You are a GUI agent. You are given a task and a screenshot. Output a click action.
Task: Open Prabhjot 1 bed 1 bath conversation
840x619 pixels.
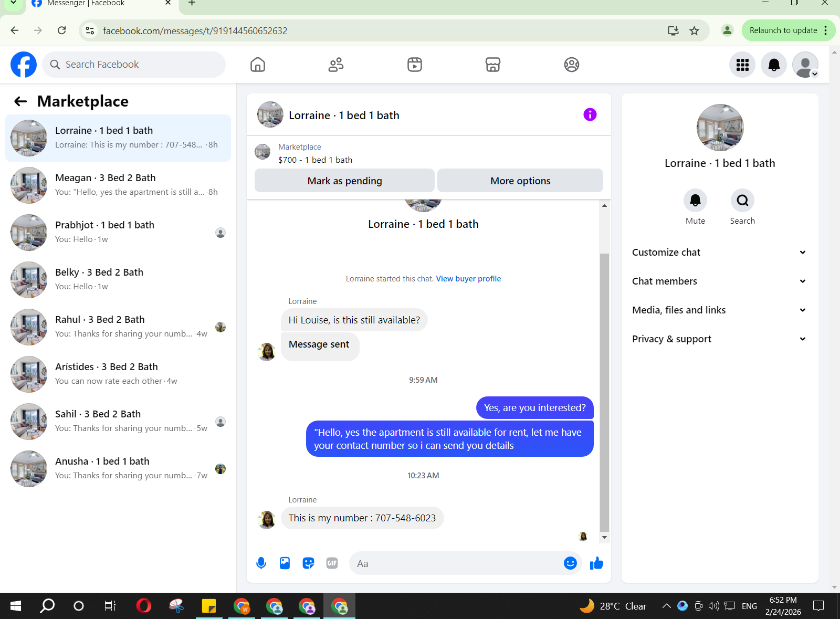pos(118,233)
